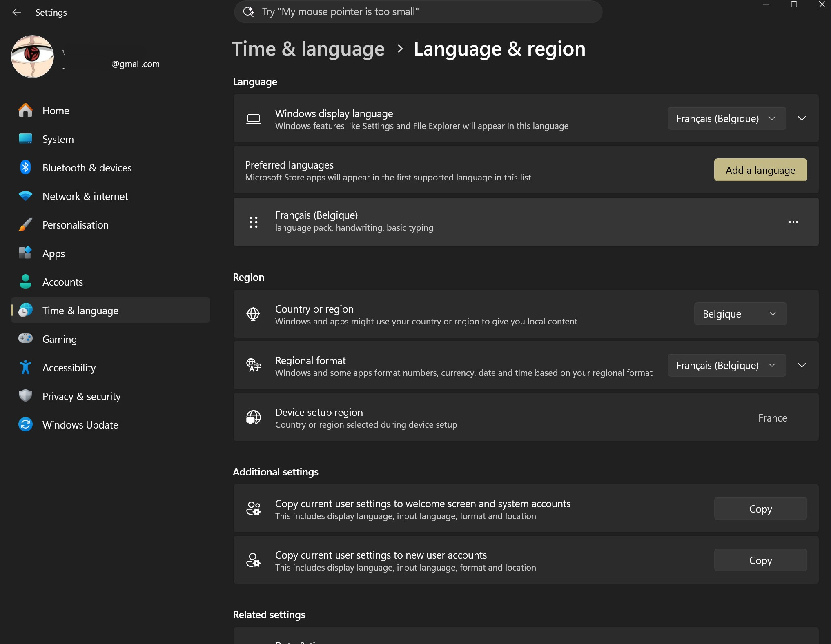This screenshot has width=831, height=644.
Task: Click the Wi-Fi network icon
Action: click(25, 196)
